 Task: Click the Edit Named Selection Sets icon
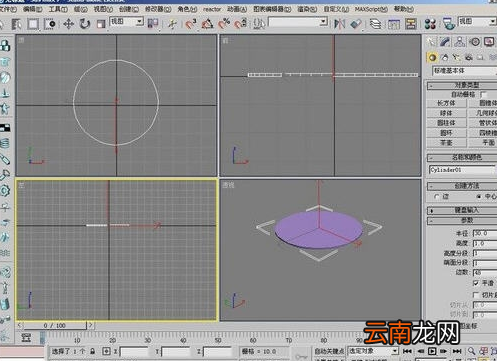259,24
